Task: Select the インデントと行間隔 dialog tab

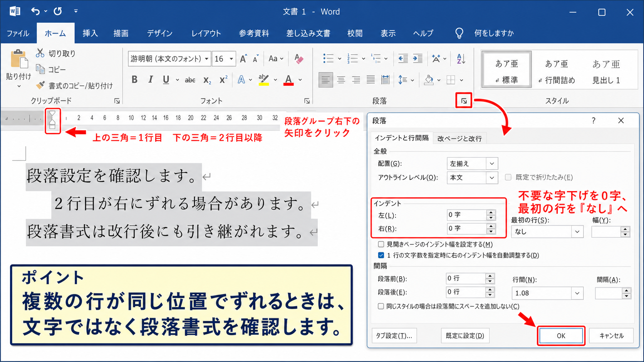Action: pos(402,138)
